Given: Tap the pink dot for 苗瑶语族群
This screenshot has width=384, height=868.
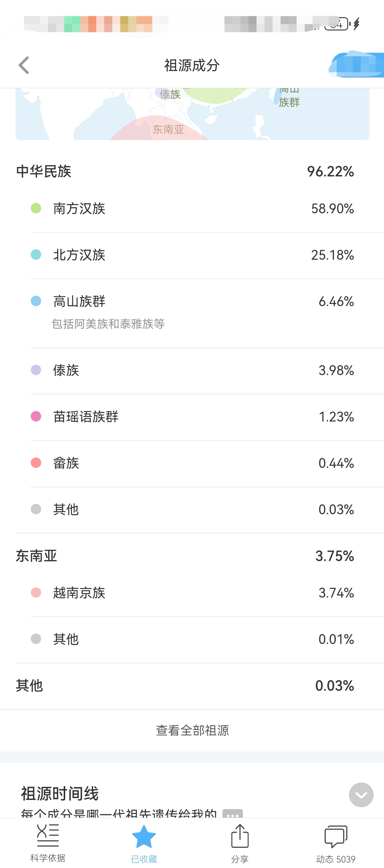Looking at the screenshot, I should coord(36,417).
